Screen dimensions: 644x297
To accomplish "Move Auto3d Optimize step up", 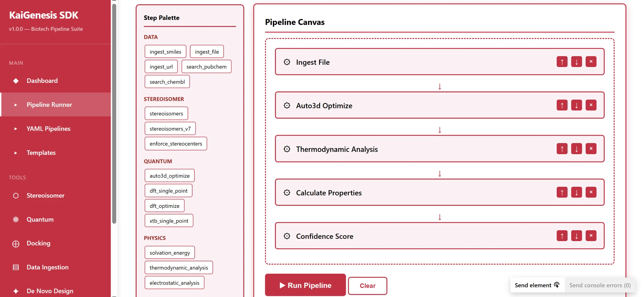I will point(562,105).
